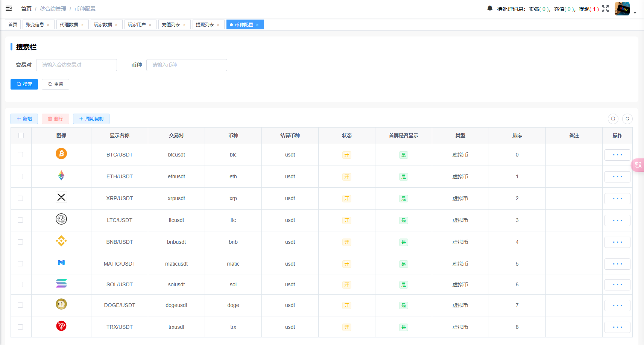Image resolution: width=644 pixels, height=345 pixels.
Task: Focus the 交易对 search input field
Action: (x=76, y=65)
